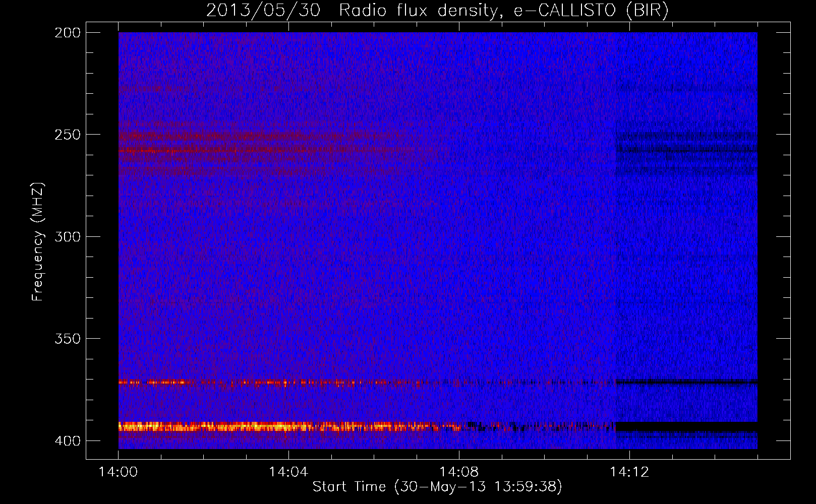This screenshot has width=816, height=504.
Task: Click the '300' frequency tick label
Action: tap(68, 236)
